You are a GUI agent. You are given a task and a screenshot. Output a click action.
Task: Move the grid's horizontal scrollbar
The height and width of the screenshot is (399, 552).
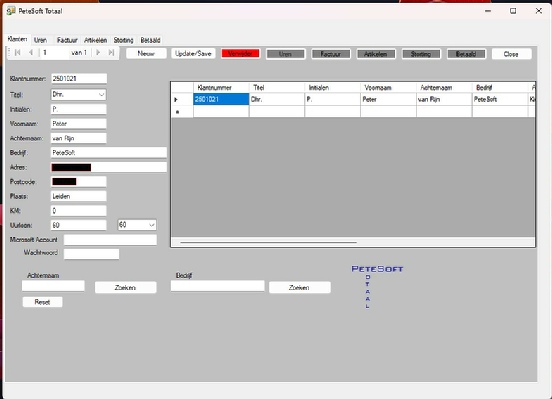click(268, 242)
